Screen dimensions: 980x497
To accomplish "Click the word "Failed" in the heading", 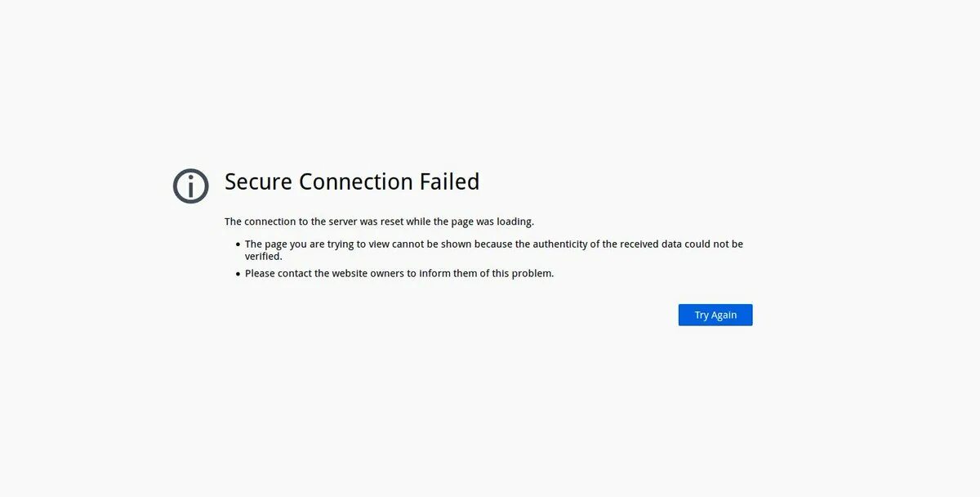I will pos(449,181).
